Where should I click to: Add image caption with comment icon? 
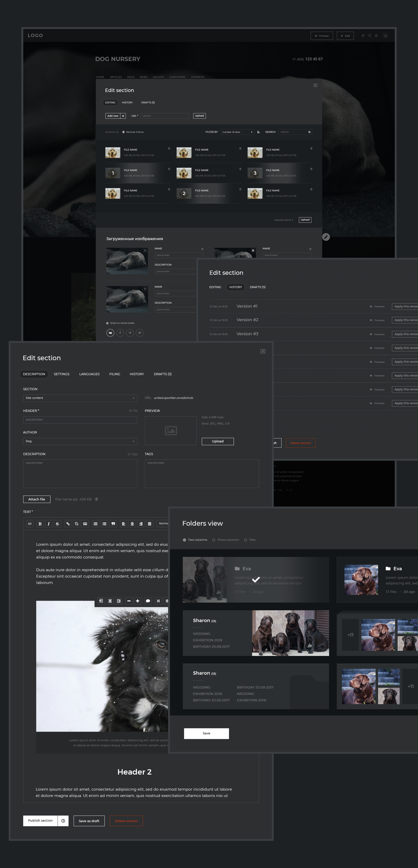(148, 601)
